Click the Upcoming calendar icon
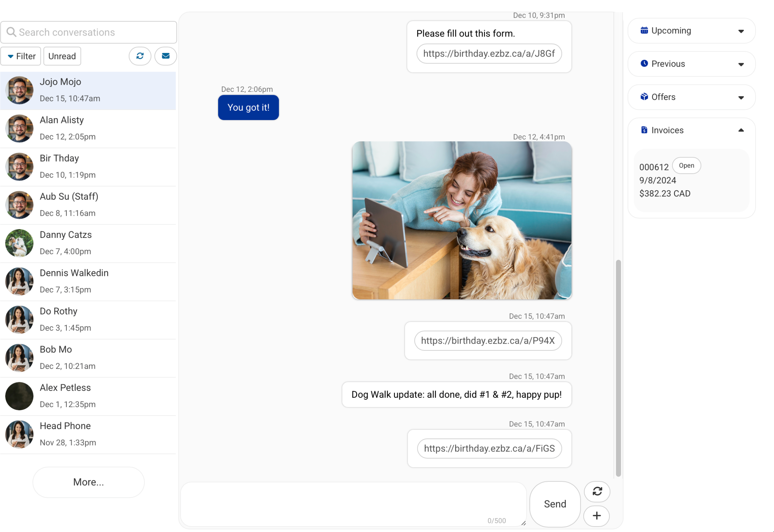 644,31
